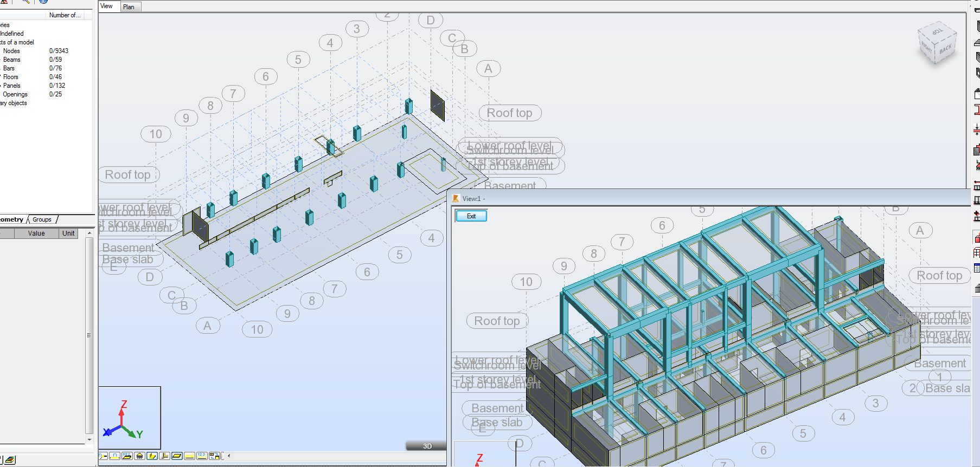
Task: Click the dimension-line icon in right toolbar
Action: pos(976,129)
